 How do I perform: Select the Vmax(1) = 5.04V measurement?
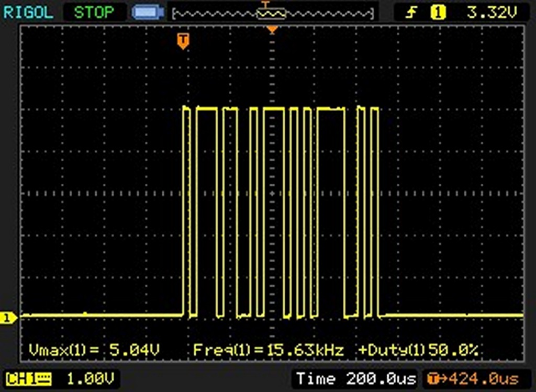point(94,350)
